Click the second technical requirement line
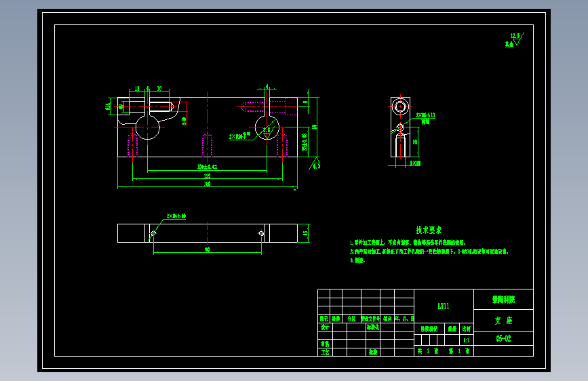Image resolution: width=588 pixels, height=381 pixels. pos(429,252)
